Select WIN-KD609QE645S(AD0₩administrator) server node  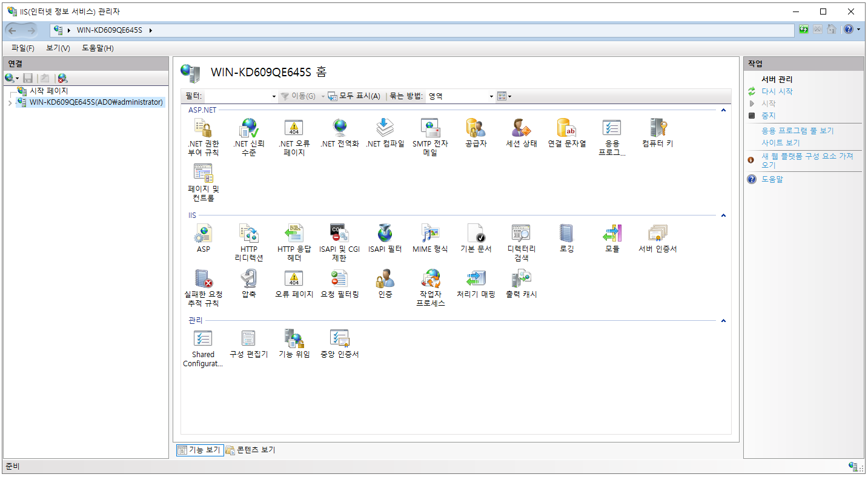pyautogui.click(x=96, y=102)
